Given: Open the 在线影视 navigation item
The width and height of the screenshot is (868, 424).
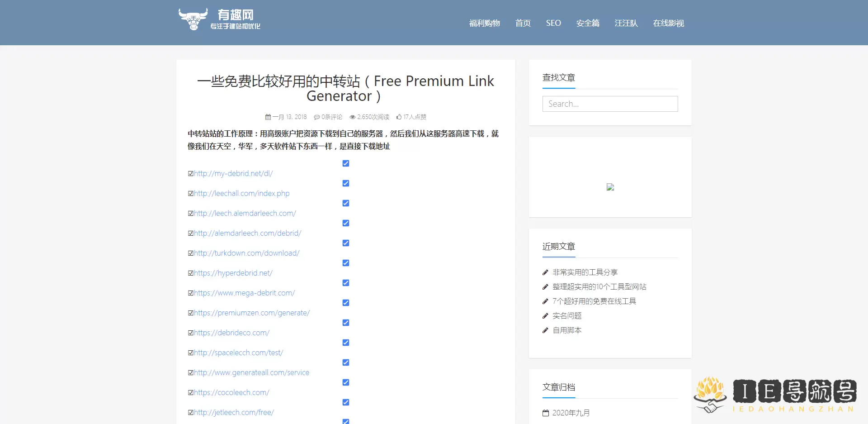Looking at the screenshot, I should click(668, 23).
